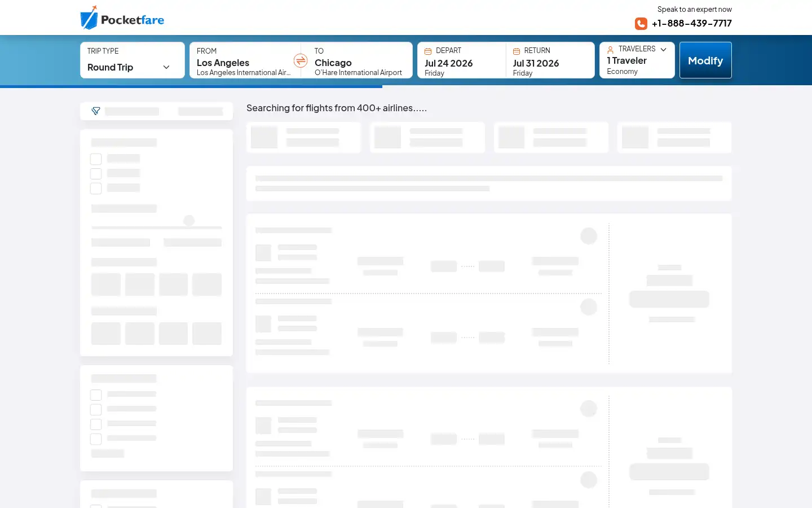The image size is (812, 508).
Task: Click 'Searching for flights from 400+ airlines' text
Action: coord(337,108)
